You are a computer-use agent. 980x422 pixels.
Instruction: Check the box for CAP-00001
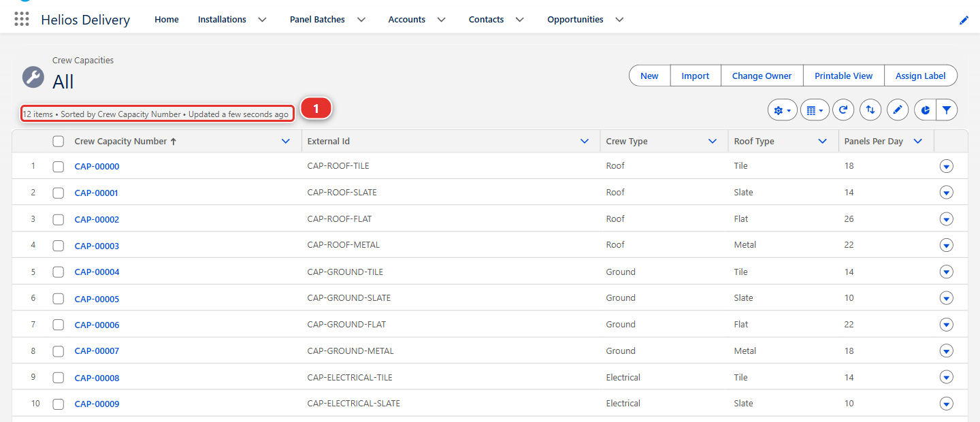[59, 193]
